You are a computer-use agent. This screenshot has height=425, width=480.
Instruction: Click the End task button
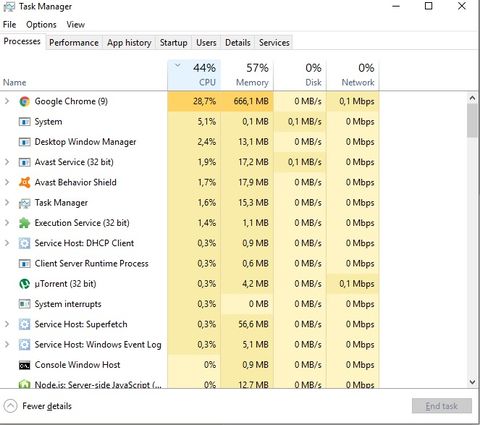click(x=442, y=406)
